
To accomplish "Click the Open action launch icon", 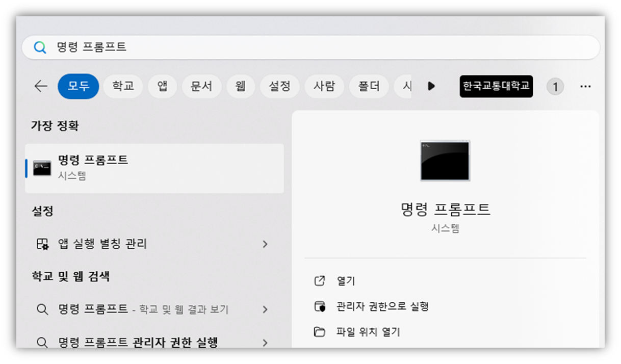I will (x=320, y=280).
